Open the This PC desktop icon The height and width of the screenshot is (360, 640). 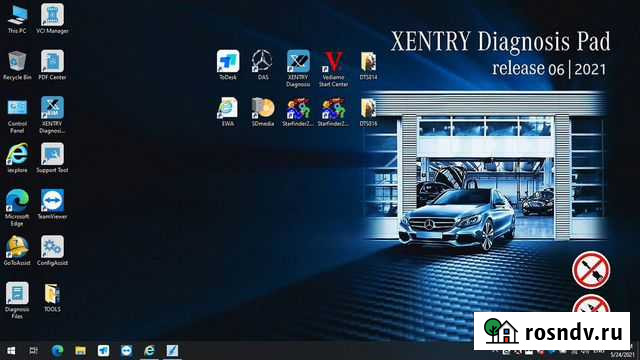(17, 19)
